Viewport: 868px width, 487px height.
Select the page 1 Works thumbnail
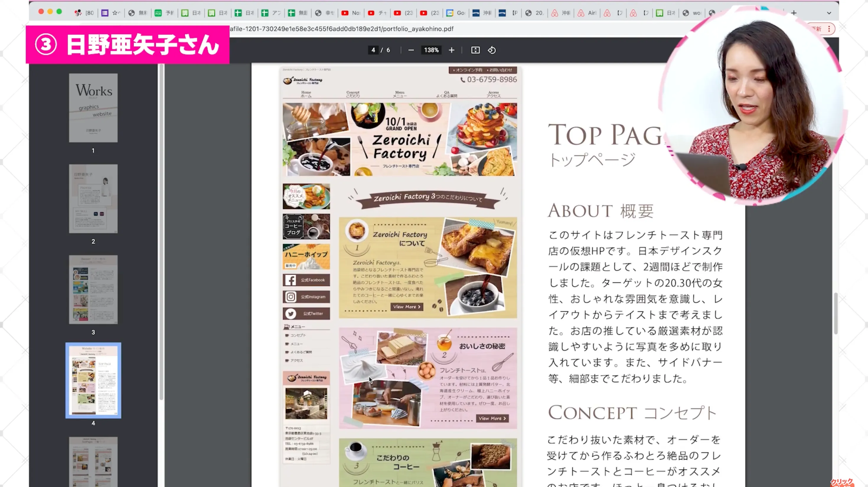[93, 108]
